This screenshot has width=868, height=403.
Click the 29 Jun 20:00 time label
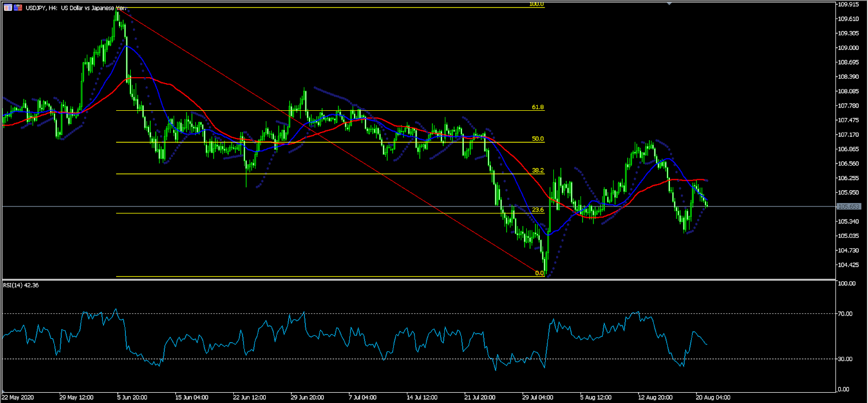tap(308, 398)
